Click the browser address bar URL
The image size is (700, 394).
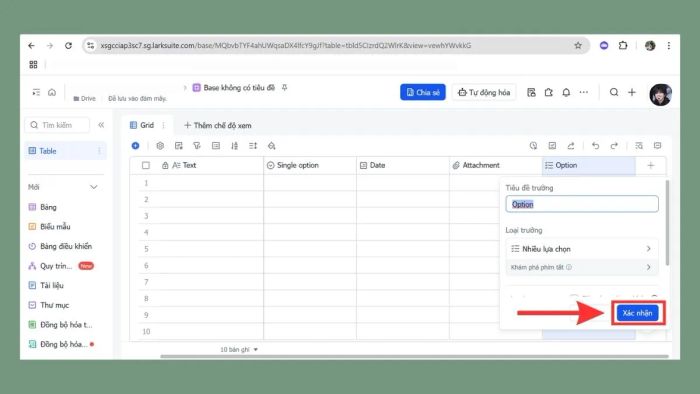click(x=286, y=46)
